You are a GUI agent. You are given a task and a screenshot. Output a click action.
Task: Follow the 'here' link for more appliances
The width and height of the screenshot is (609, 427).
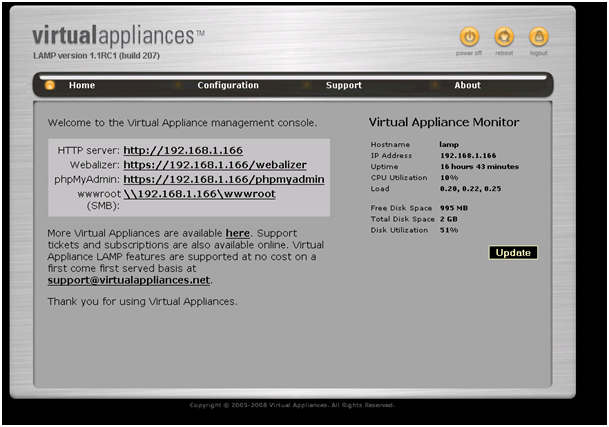coord(238,233)
